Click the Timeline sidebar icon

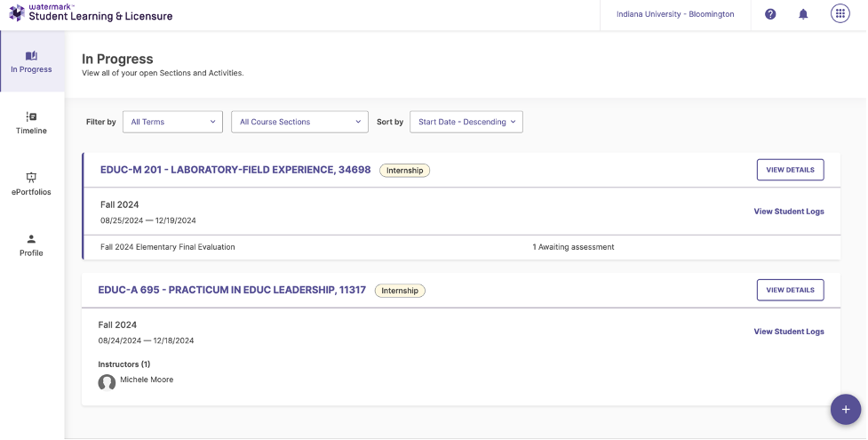click(32, 116)
